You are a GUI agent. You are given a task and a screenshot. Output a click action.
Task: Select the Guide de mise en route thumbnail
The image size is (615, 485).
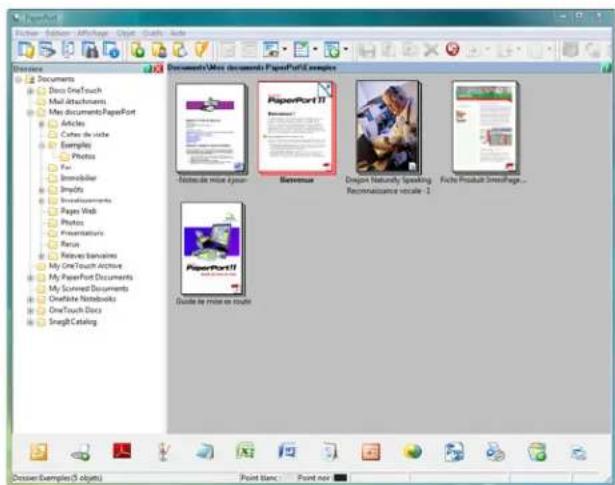click(212, 249)
